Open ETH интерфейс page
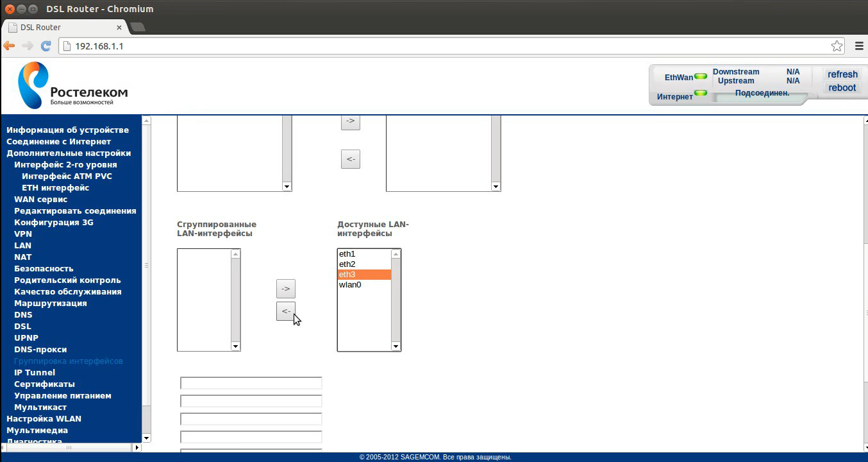 click(x=55, y=187)
